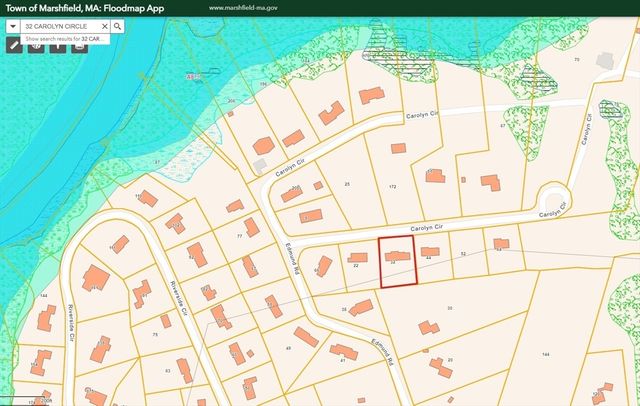Open the search source dropdown arrow

(x=13, y=25)
